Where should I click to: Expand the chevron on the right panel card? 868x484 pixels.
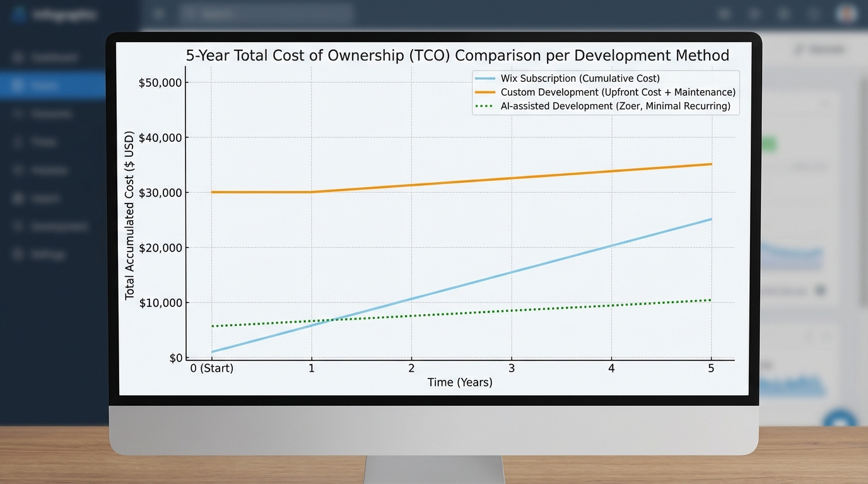(826, 103)
